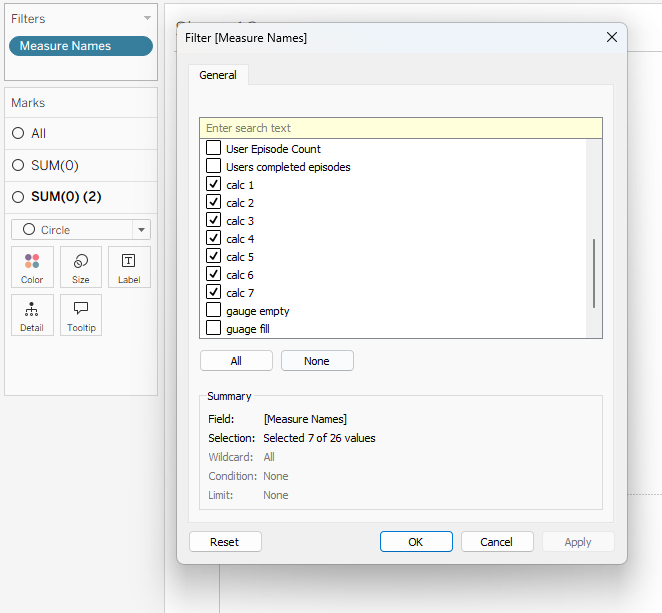Screen dimensions: 662x613
Task: Expand the Circle mark type dropdown
Action: (141, 230)
